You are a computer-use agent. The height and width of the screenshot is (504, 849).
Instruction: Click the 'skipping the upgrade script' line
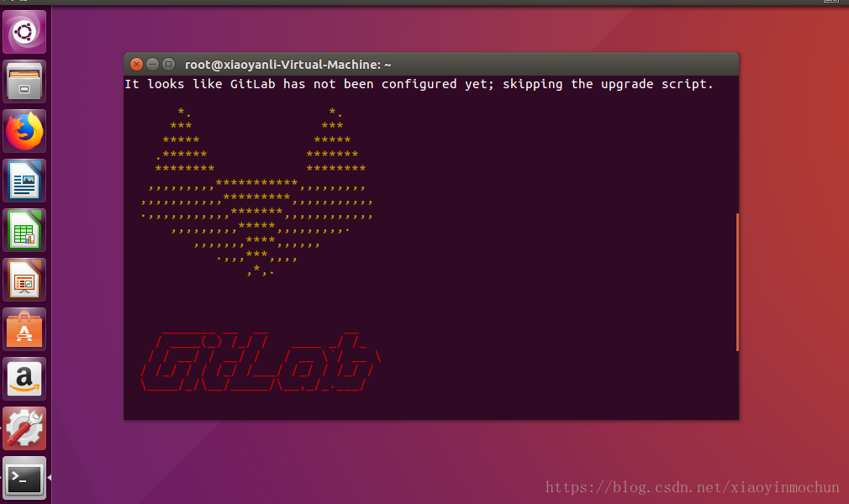(419, 84)
